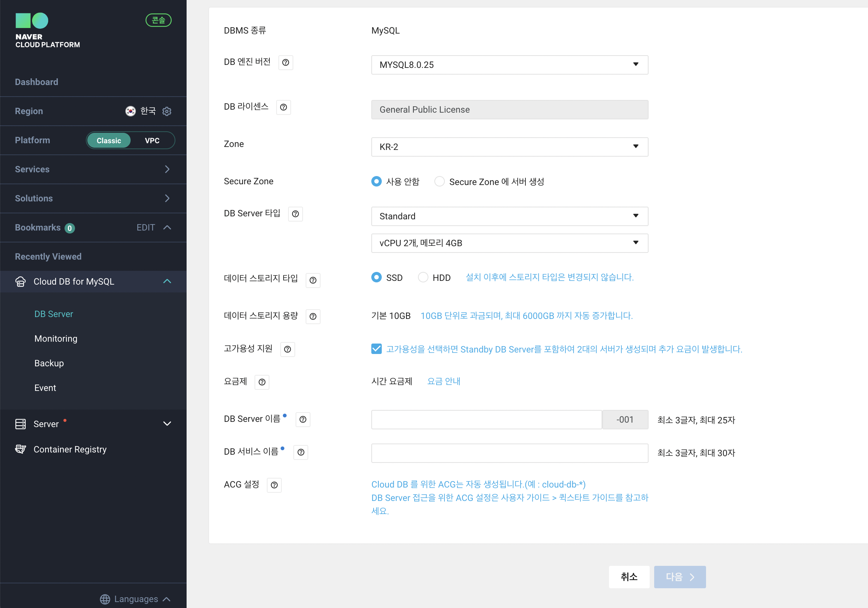Open the Languages selector
Viewport: 868px width, 608px height.
coord(135,599)
